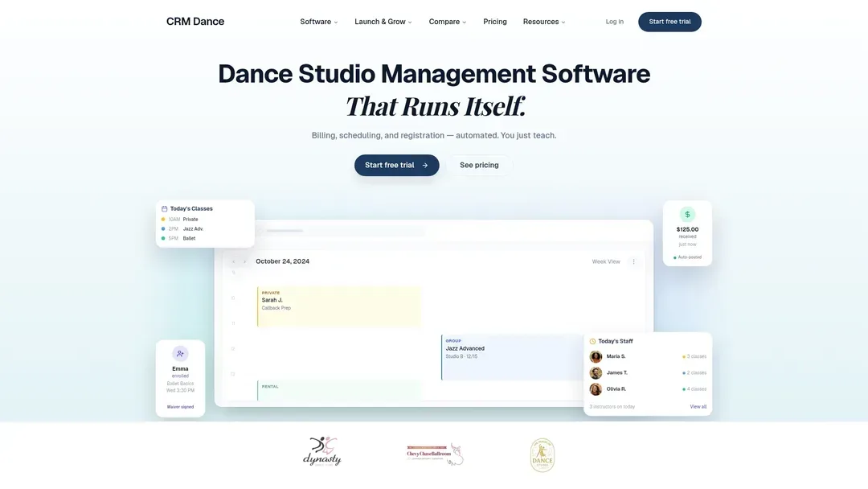
Task: Expand the Resources menu
Action: pos(543,22)
